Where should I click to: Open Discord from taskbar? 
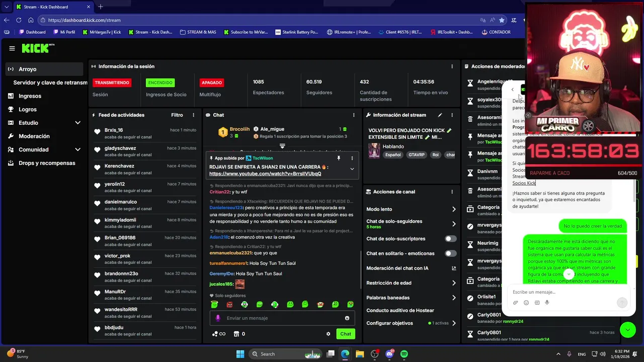click(389, 354)
